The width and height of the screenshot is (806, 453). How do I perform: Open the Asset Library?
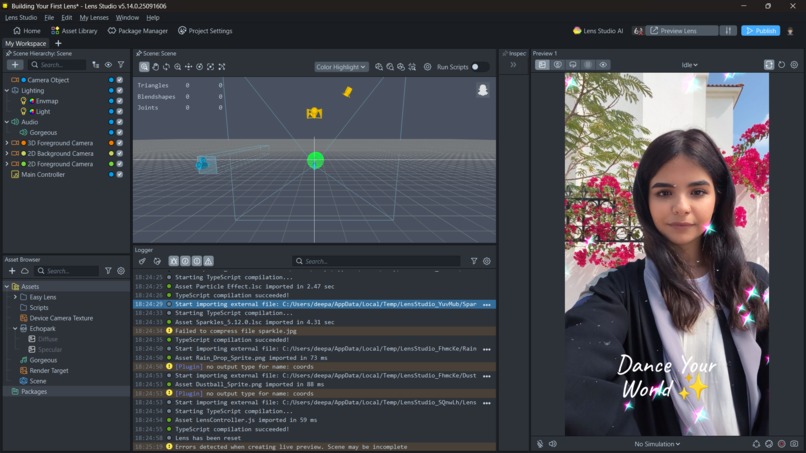[75, 31]
